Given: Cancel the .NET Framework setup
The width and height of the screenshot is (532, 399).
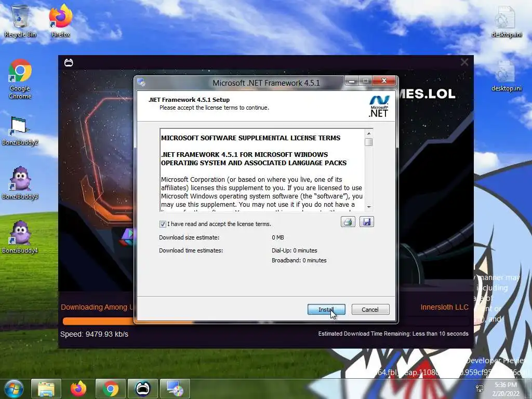Looking at the screenshot, I should point(370,310).
